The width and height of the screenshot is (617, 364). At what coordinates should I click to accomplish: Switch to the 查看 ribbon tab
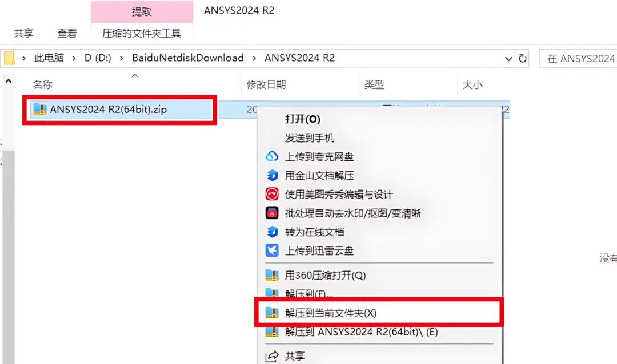pos(67,33)
